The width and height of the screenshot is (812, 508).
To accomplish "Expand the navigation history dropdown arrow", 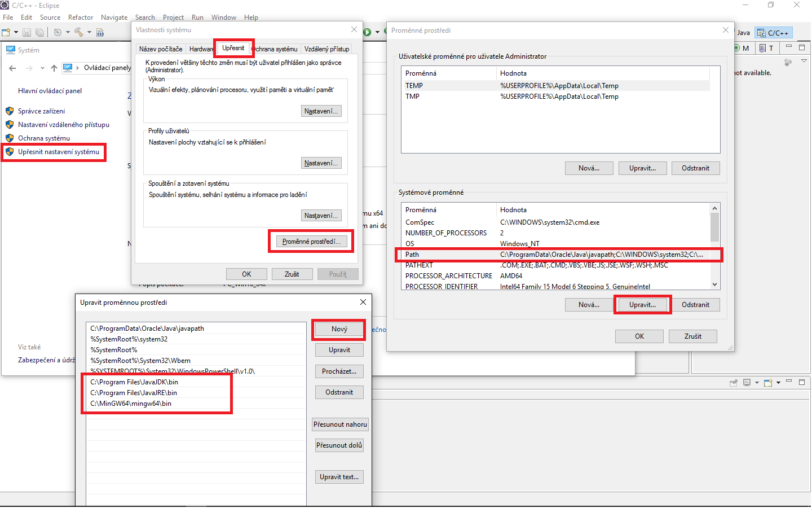I will click(x=42, y=68).
